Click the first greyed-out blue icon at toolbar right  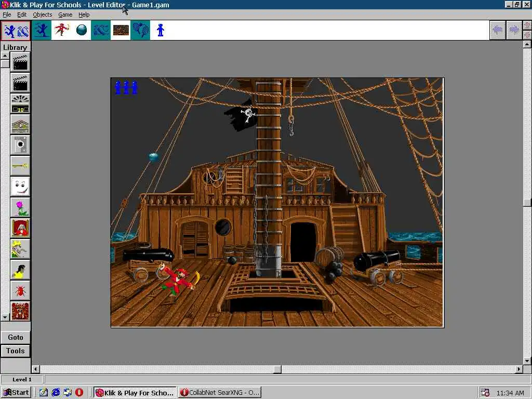tap(497, 30)
